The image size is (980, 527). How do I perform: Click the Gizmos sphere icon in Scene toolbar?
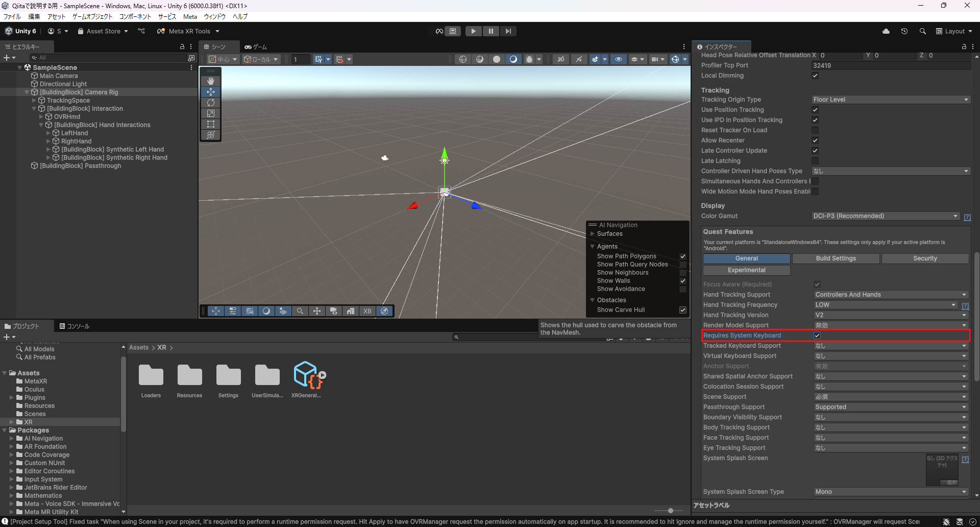[675, 59]
